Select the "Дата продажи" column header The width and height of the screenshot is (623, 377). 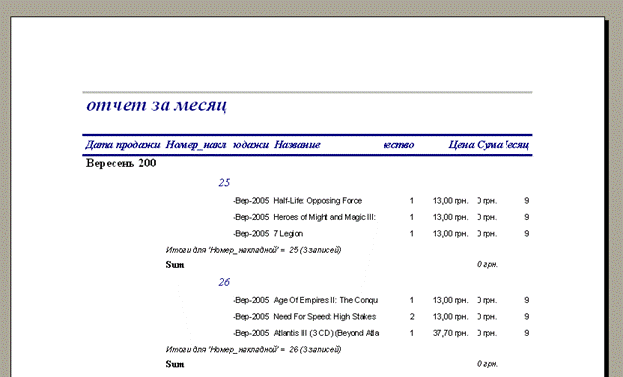tap(123, 145)
